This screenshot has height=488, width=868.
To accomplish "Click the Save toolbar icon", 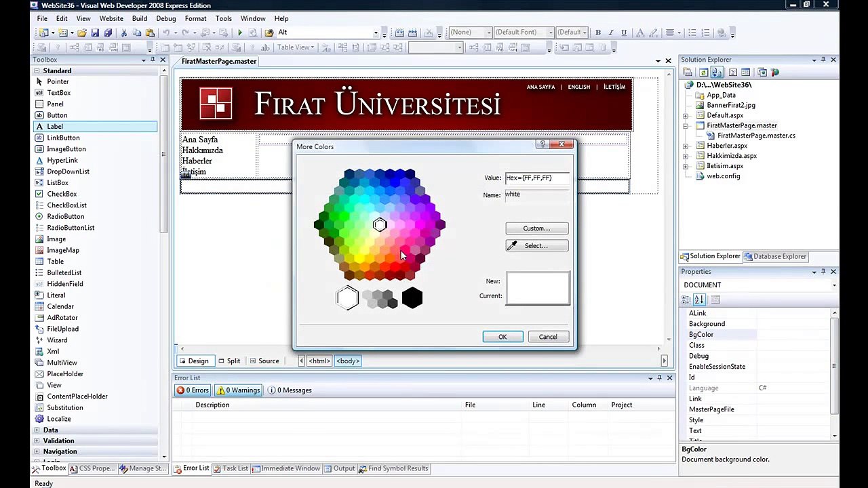I will (95, 33).
